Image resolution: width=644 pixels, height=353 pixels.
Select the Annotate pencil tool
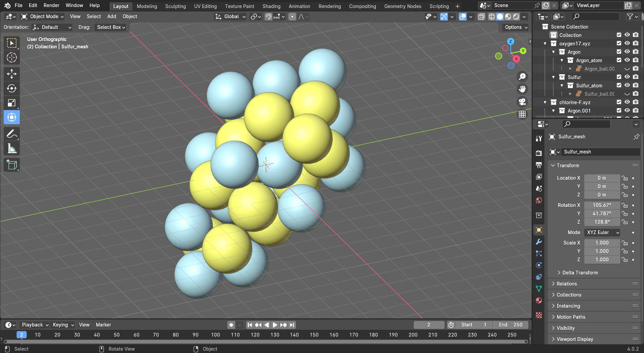tap(12, 134)
